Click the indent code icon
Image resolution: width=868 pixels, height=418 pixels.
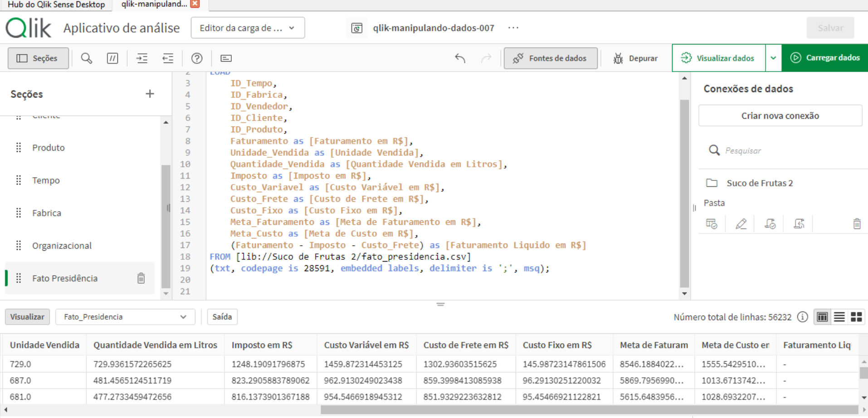142,58
